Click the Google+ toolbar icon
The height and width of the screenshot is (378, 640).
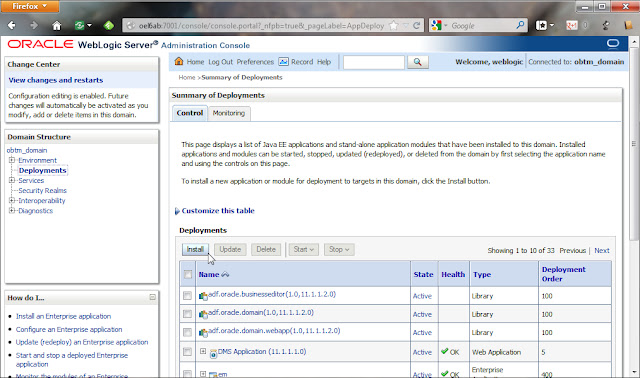[x=572, y=25]
